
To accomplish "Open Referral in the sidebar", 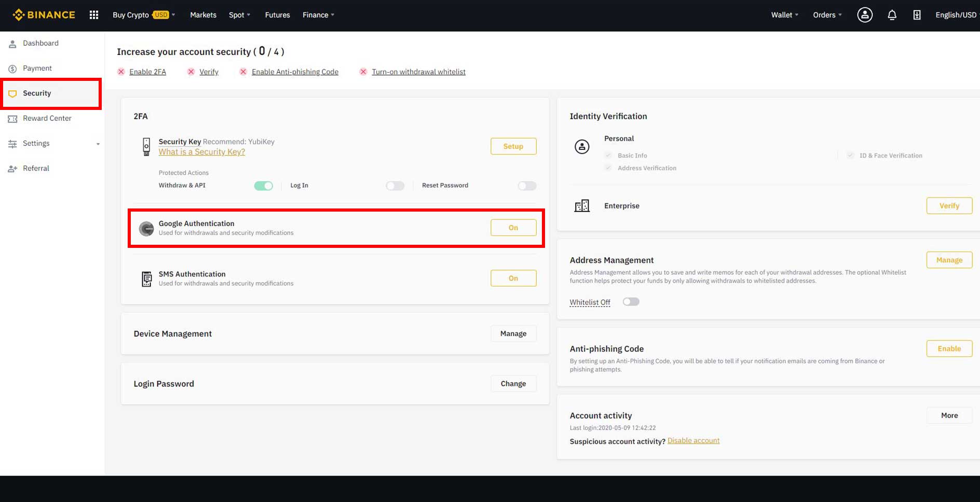I will (36, 168).
